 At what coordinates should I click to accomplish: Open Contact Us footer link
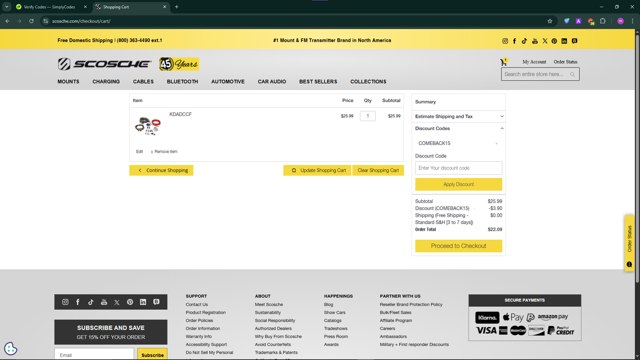click(197, 304)
